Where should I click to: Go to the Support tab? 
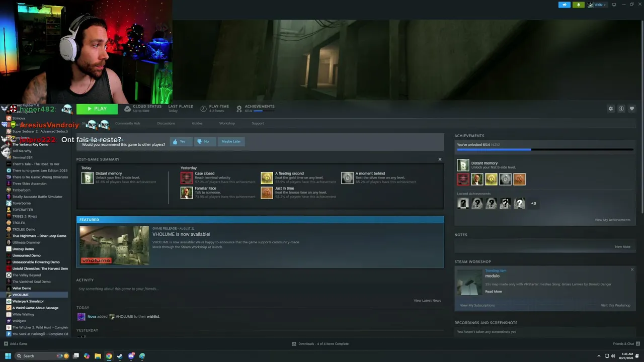pos(258,123)
